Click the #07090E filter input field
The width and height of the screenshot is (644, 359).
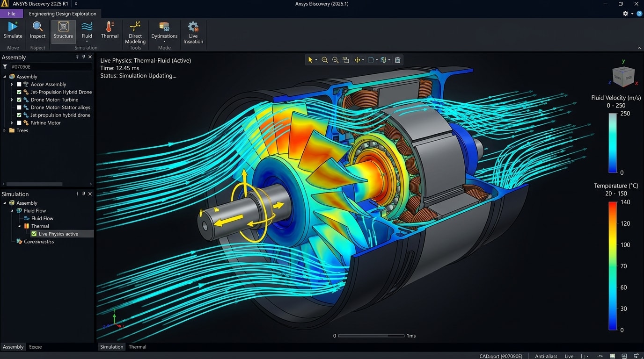(x=51, y=67)
